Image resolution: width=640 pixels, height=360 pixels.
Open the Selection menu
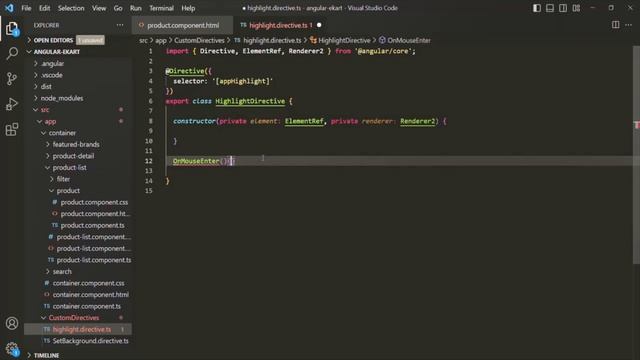point(71,8)
